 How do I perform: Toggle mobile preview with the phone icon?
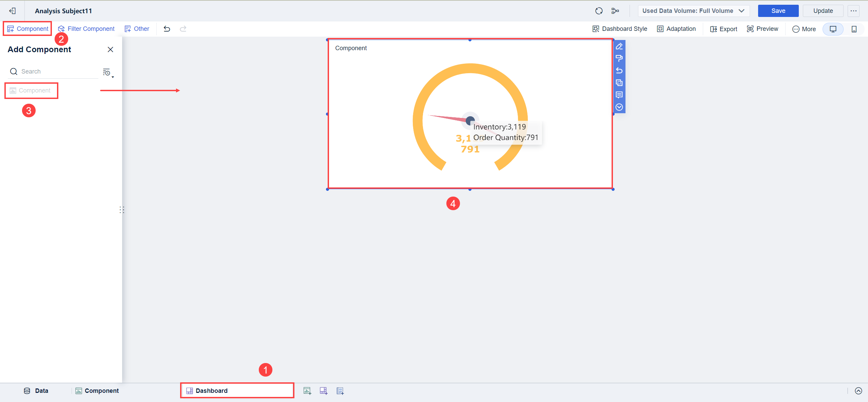click(x=854, y=29)
